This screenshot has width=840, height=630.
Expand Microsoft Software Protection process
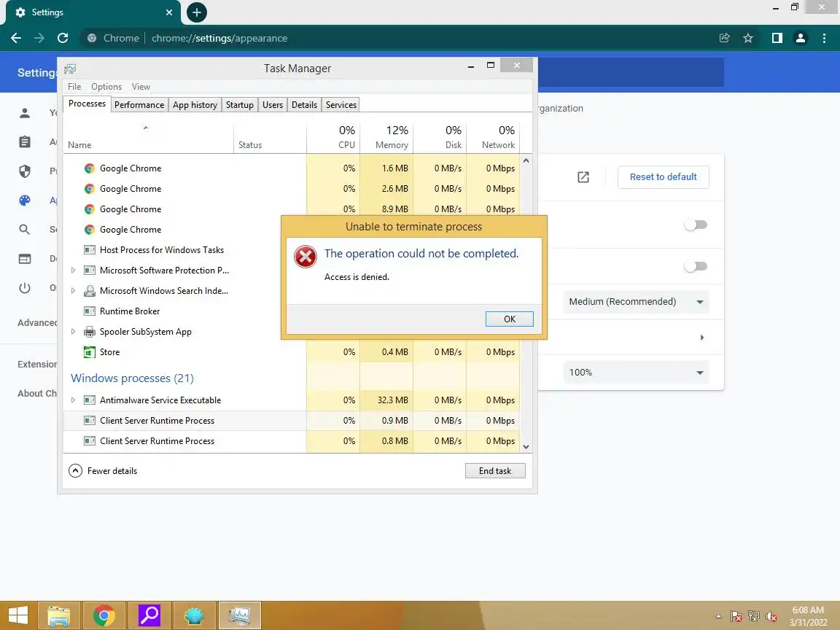click(x=74, y=271)
